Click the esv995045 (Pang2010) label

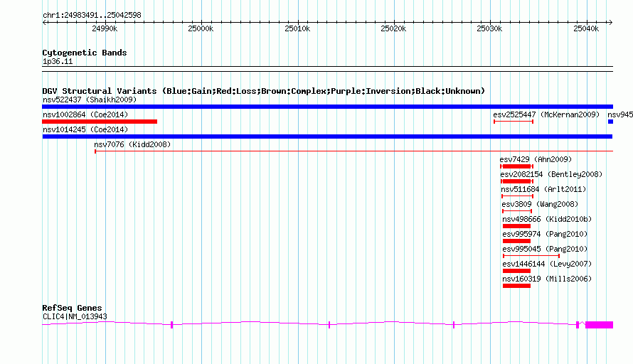pos(545,249)
